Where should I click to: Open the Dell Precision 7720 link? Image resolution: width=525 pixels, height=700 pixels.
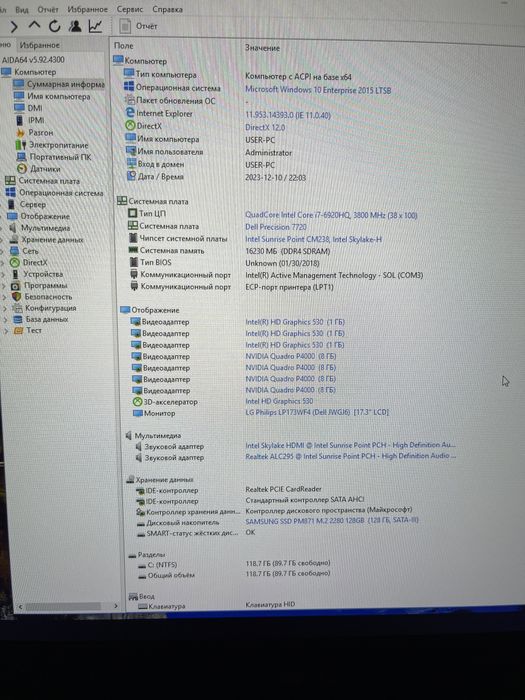[275, 227]
